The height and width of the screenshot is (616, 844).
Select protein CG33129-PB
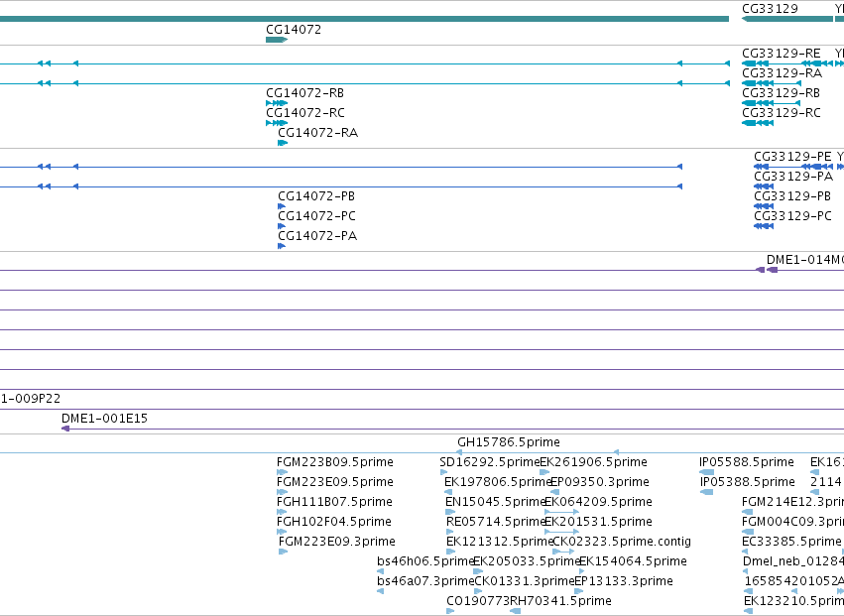pyautogui.click(x=792, y=196)
